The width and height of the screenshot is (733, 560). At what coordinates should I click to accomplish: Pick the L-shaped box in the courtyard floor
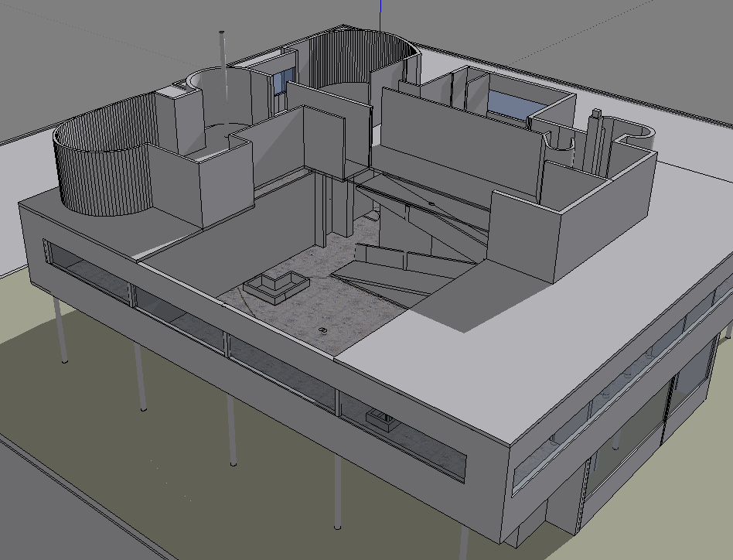[x=276, y=287]
